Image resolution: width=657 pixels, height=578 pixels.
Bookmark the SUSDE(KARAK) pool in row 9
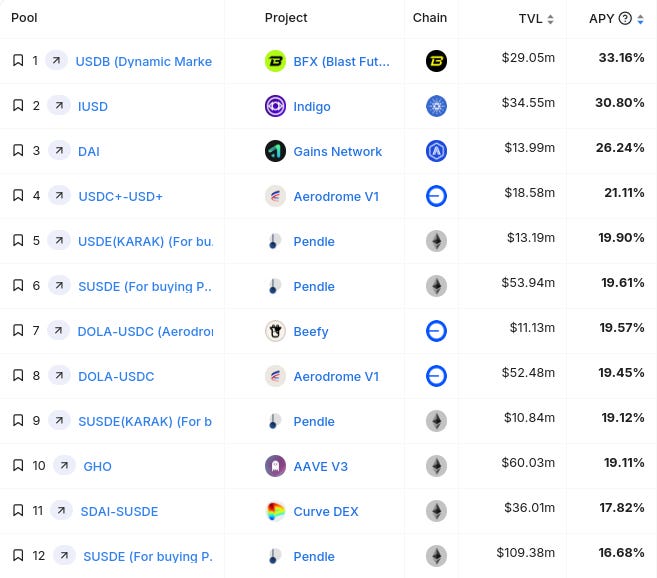[18, 420]
